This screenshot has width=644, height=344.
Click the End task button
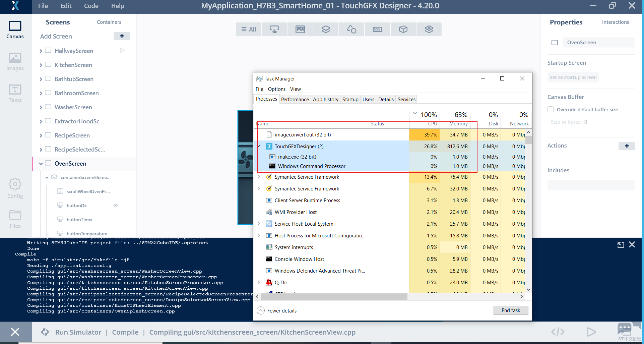click(x=511, y=310)
